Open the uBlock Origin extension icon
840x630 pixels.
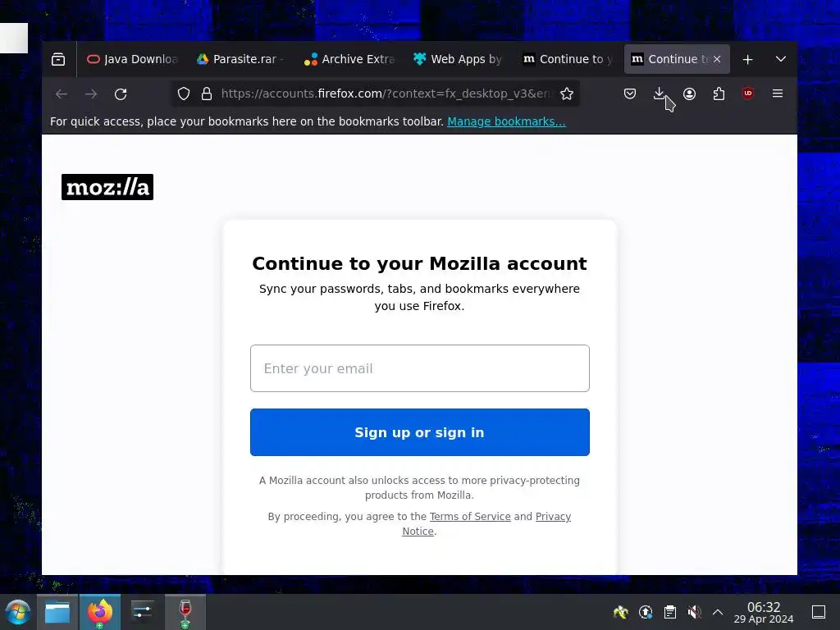click(748, 94)
